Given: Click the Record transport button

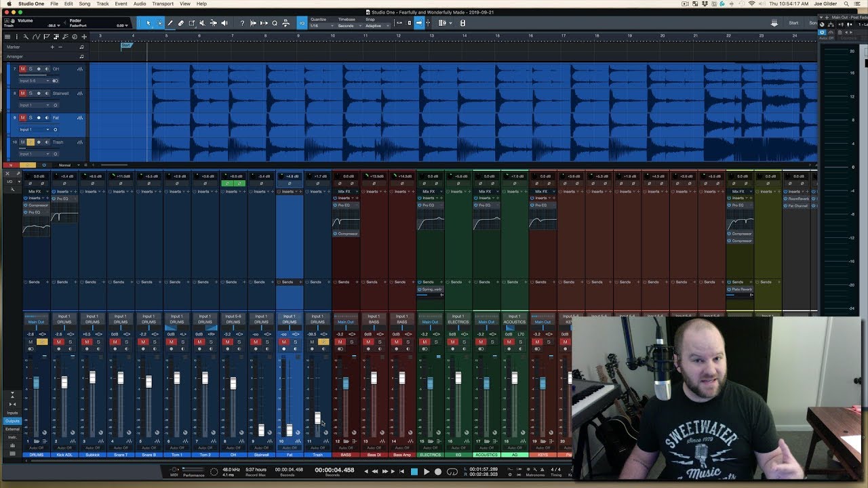Looking at the screenshot, I should click(438, 471).
